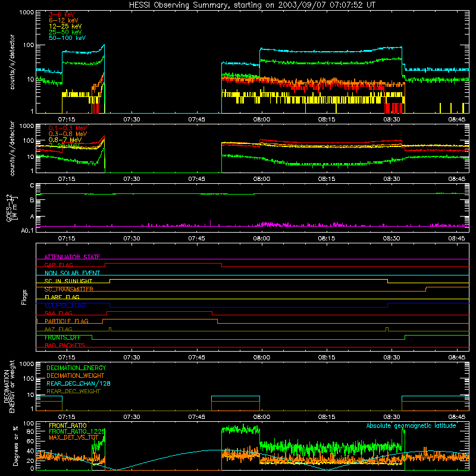476x476 pixels.
Task: Click the "DECIMATION_WEIGHT" legend label
Action: click(76, 375)
